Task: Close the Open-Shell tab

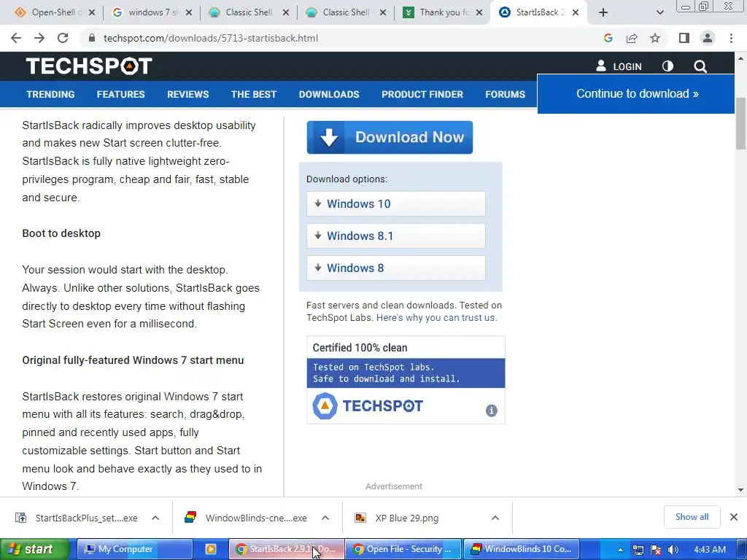Action: pos(92,13)
